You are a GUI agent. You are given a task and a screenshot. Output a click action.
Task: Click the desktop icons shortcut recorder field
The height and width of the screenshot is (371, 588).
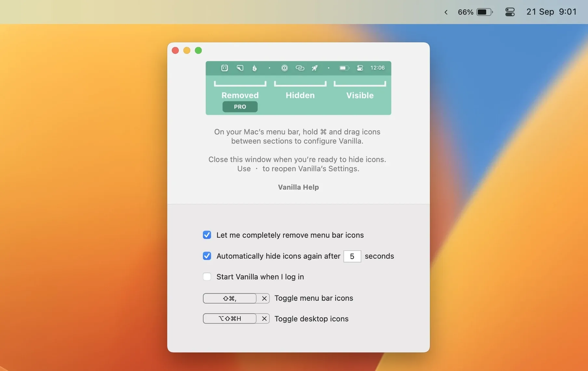coord(230,319)
